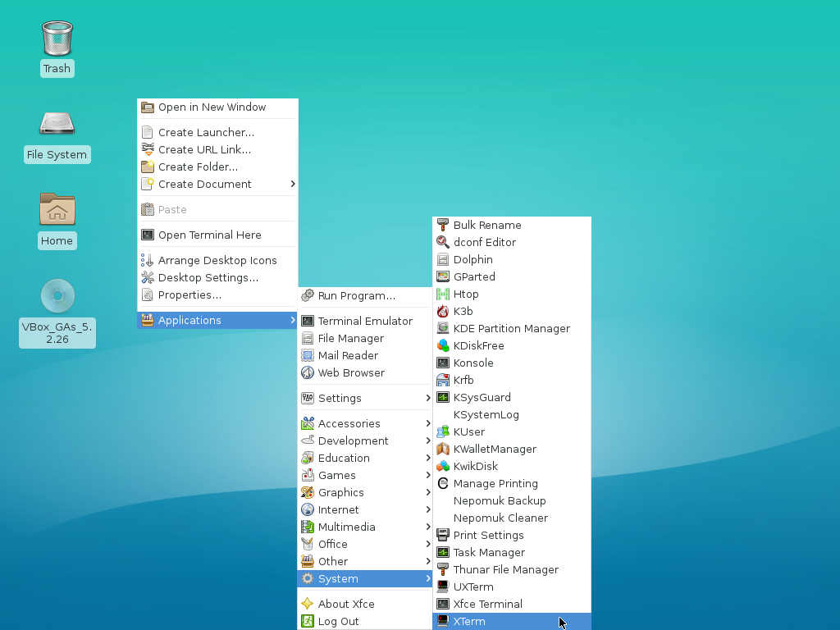
Task: Click the K3b disc burner icon
Action: (442, 311)
